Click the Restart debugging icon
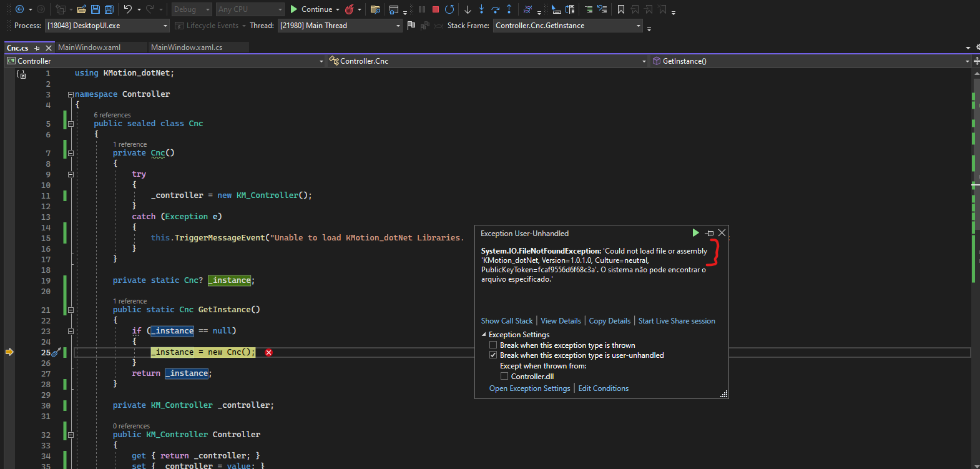The width and height of the screenshot is (980, 469). (449, 9)
